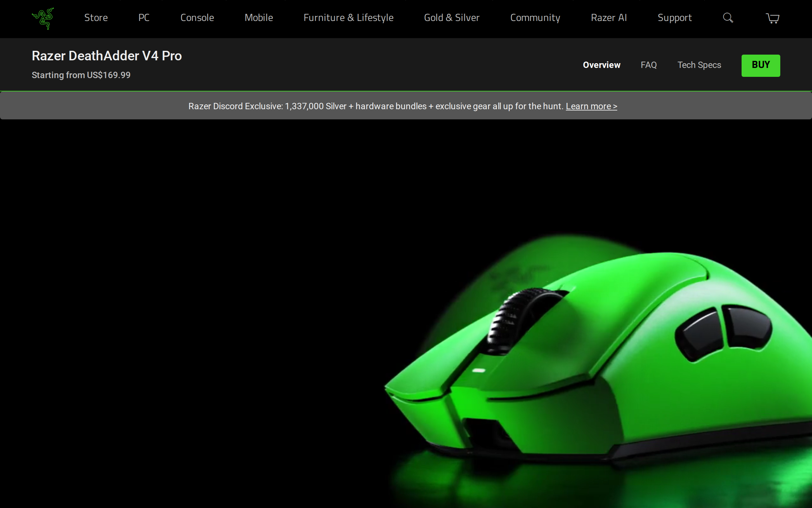Switch to the FAQ tab
This screenshot has width=812, height=508.
point(649,65)
